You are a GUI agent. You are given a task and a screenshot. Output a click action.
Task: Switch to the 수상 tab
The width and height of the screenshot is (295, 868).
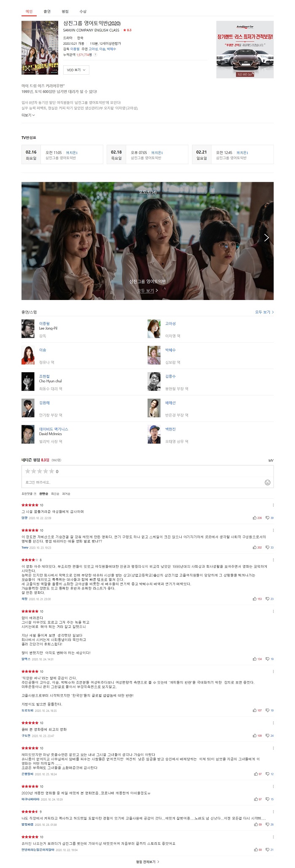pyautogui.click(x=83, y=11)
